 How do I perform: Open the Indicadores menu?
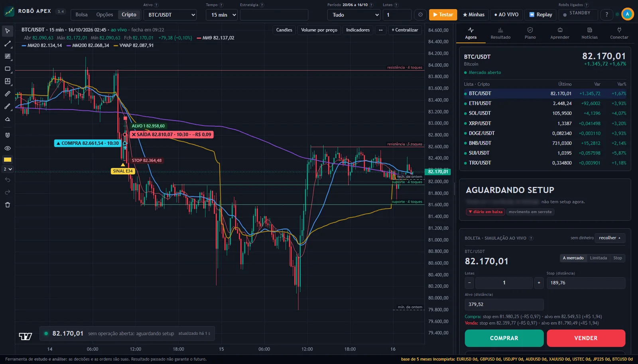coord(358,30)
